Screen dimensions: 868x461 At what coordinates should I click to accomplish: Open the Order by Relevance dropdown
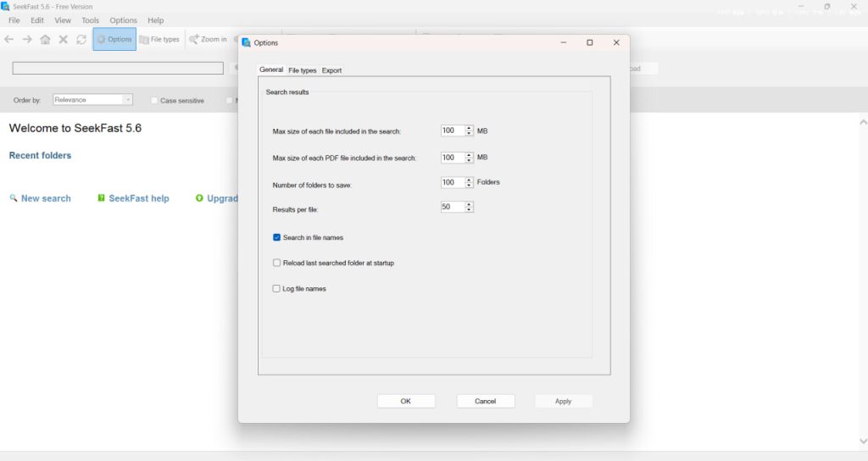coord(92,100)
